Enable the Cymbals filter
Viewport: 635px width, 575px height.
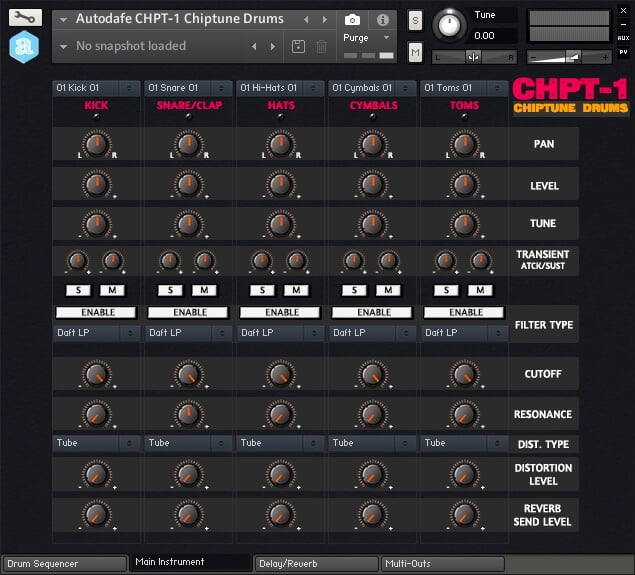click(372, 312)
